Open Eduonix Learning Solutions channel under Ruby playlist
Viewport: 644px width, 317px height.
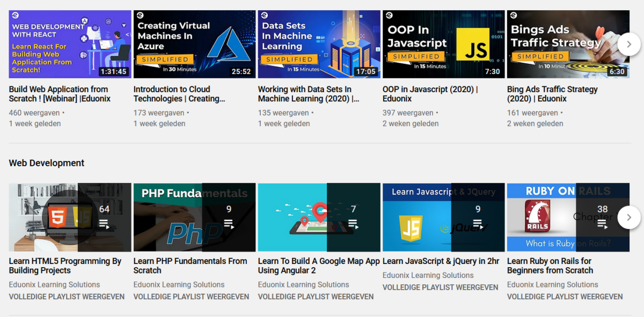553,285
